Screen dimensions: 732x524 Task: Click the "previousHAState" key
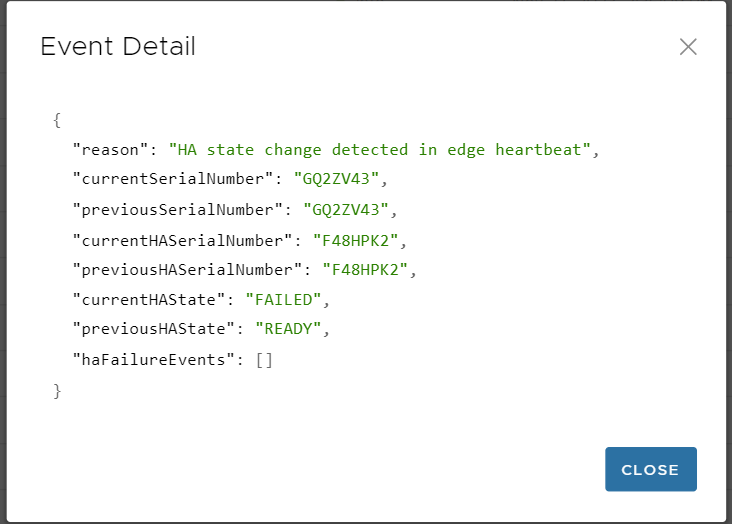pyautogui.click(x=153, y=329)
